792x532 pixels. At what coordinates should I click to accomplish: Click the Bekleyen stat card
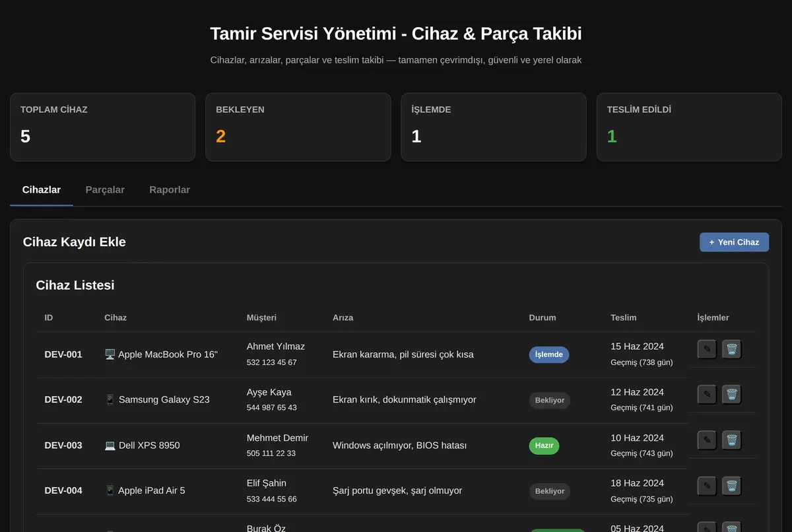(298, 127)
